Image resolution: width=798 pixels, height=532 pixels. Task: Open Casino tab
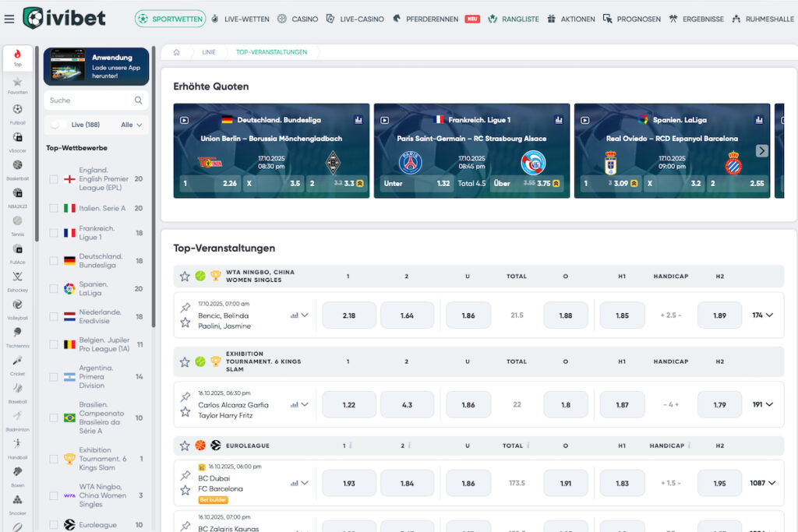pyautogui.click(x=298, y=19)
